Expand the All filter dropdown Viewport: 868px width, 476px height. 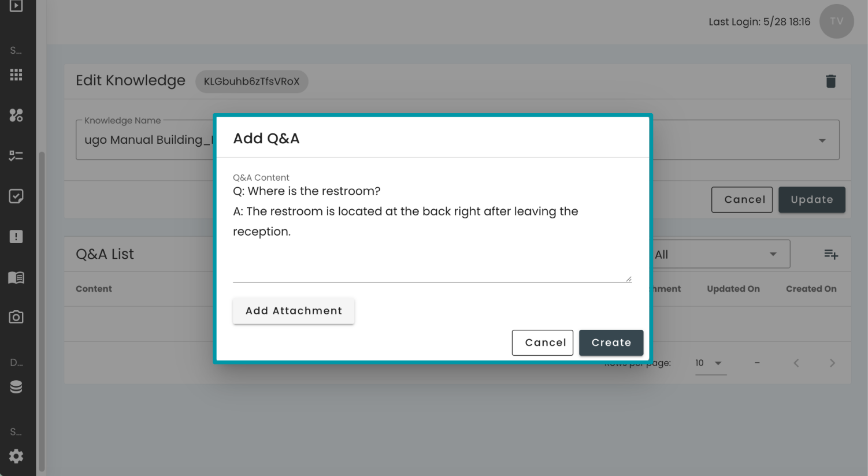(720, 254)
